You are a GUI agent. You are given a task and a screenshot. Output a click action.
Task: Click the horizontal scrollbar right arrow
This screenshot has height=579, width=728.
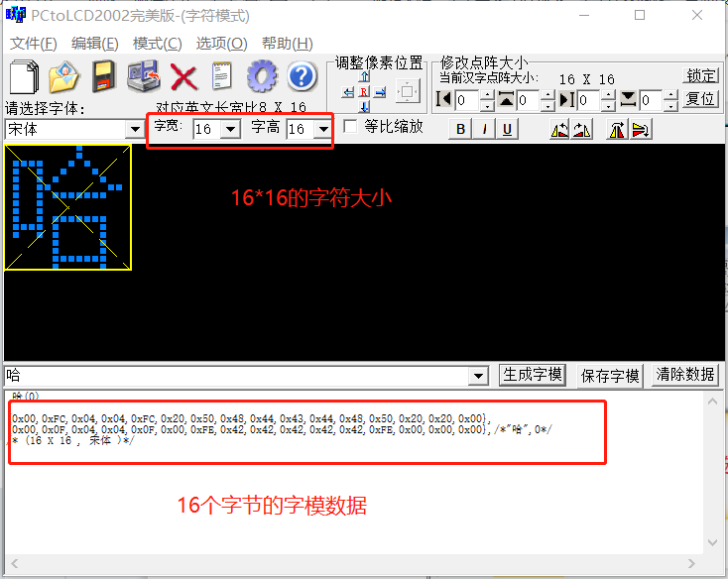point(691,564)
